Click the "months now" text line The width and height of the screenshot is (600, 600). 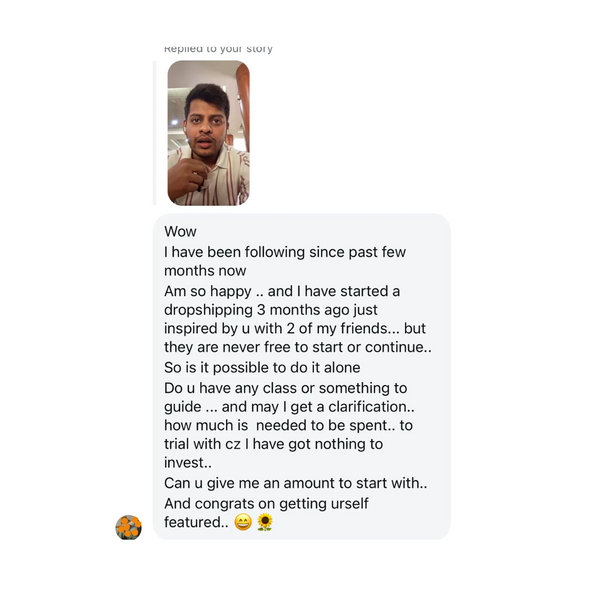pos(205,271)
